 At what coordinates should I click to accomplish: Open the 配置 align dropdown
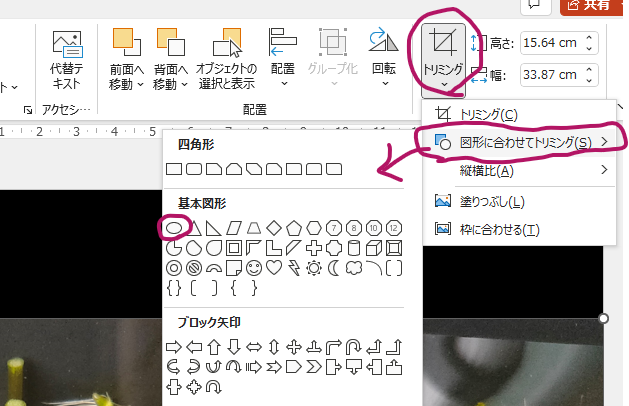[283, 58]
